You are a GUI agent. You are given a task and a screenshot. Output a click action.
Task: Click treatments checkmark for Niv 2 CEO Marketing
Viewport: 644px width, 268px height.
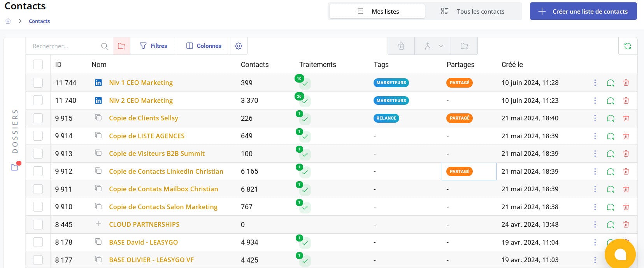click(x=305, y=101)
